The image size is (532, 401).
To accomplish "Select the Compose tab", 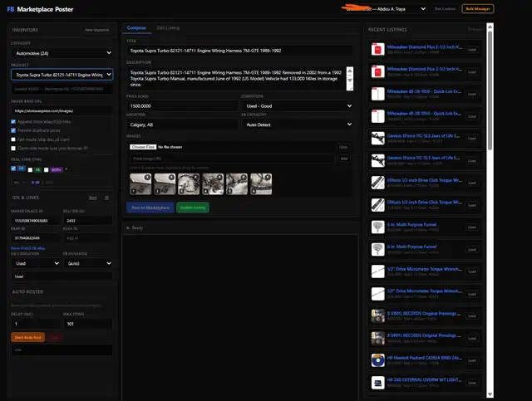I will (x=136, y=28).
